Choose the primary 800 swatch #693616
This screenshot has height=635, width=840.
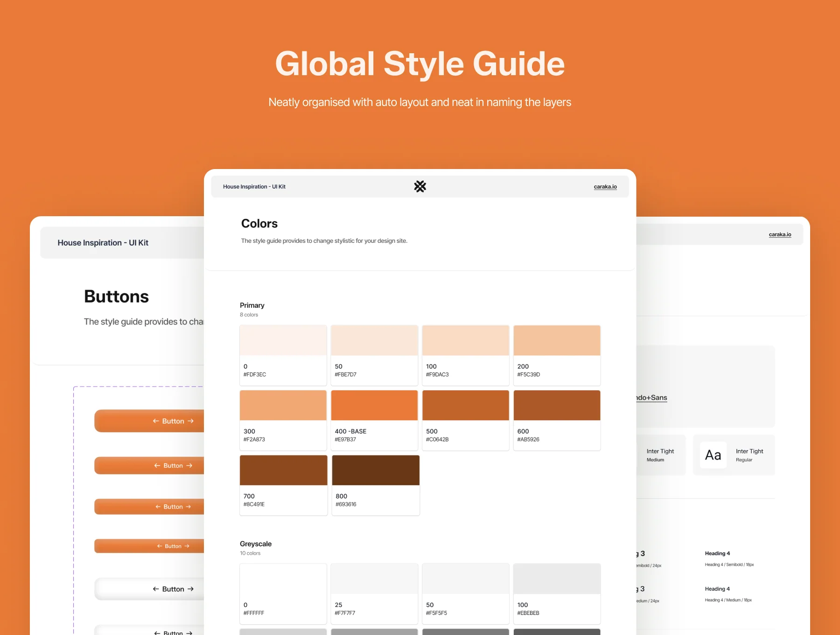click(376, 485)
